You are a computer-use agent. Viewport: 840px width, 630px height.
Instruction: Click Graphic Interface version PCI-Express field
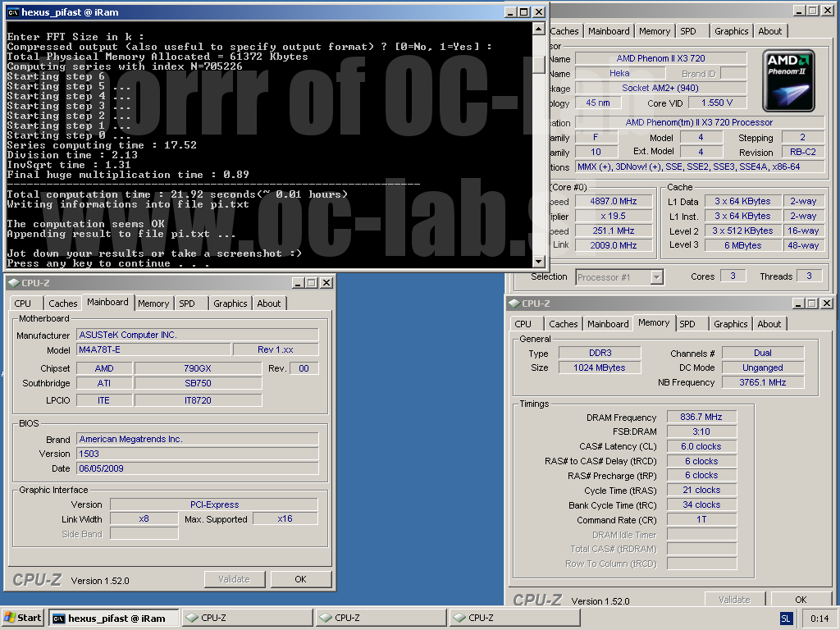pyautogui.click(x=214, y=504)
